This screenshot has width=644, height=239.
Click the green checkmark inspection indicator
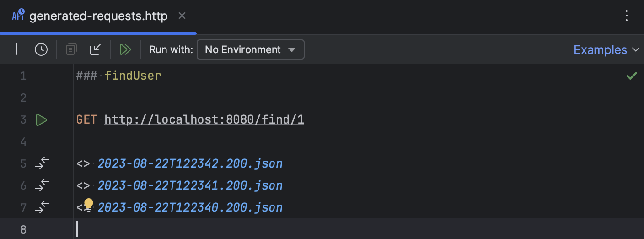pyautogui.click(x=632, y=76)
